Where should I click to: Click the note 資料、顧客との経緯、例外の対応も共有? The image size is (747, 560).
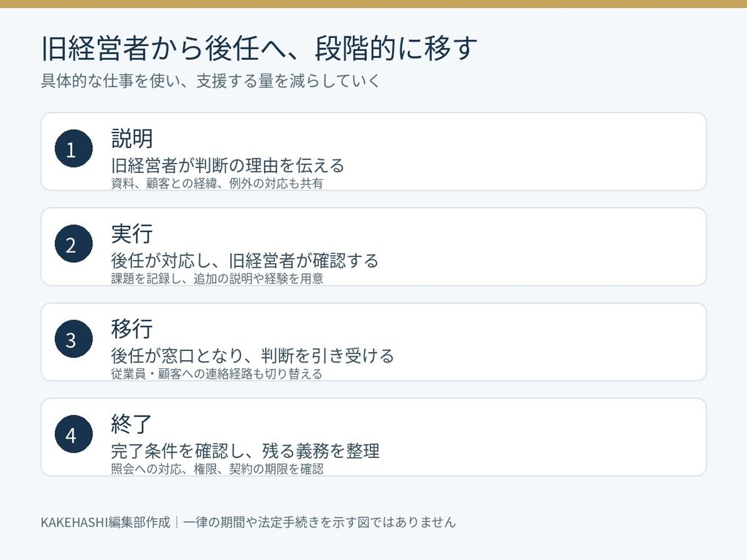coord(217,183)
